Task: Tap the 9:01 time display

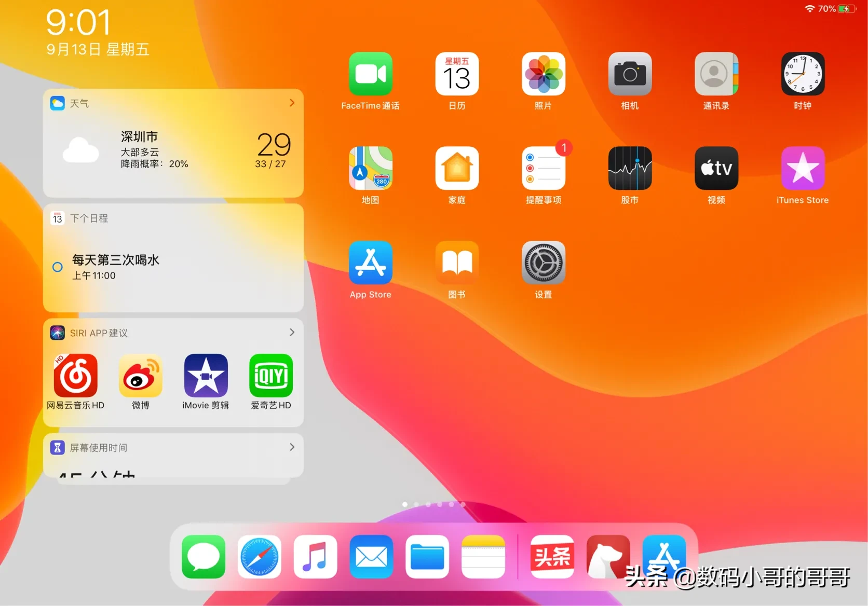Action: click(x=78, y=22)
